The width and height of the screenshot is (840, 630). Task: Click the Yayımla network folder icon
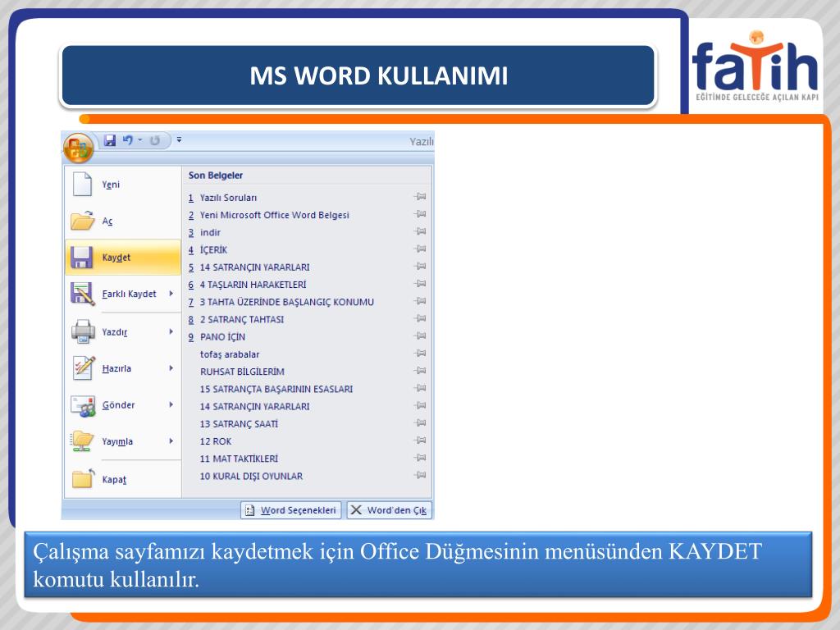pyautogui.click(x=82, y=441)
